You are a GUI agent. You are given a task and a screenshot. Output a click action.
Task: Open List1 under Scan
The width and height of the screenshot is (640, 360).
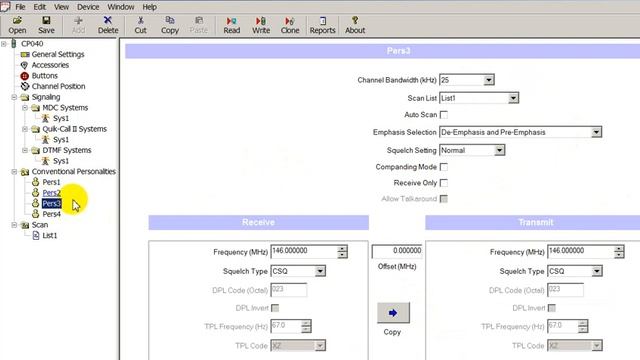pos(50,236)
